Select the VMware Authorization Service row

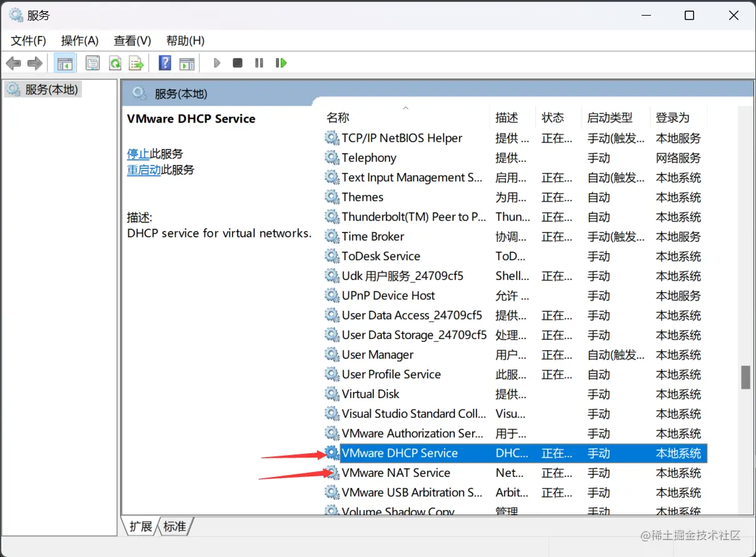pos(515,433)
